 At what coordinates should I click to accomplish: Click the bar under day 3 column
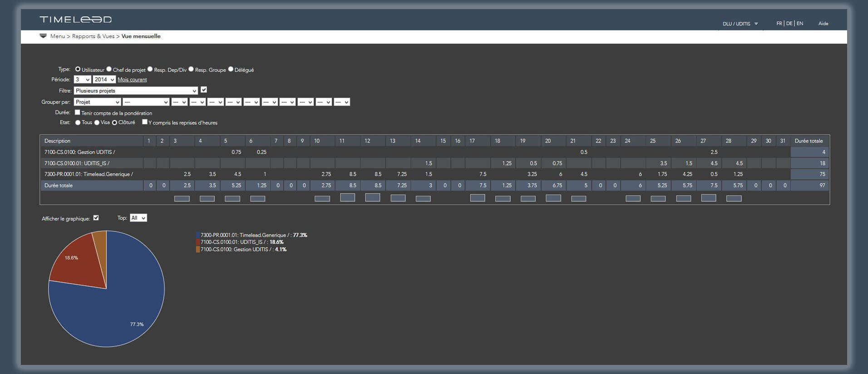click(x=182, y=199)
